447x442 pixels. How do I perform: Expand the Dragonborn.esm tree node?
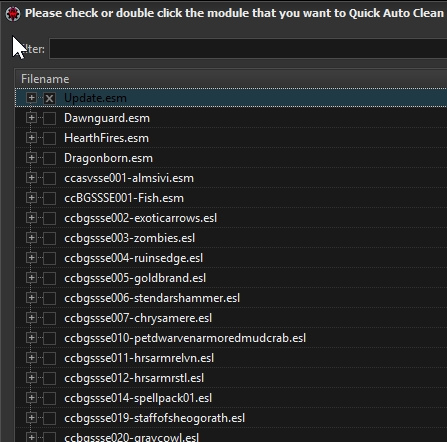tap(31, 158)
